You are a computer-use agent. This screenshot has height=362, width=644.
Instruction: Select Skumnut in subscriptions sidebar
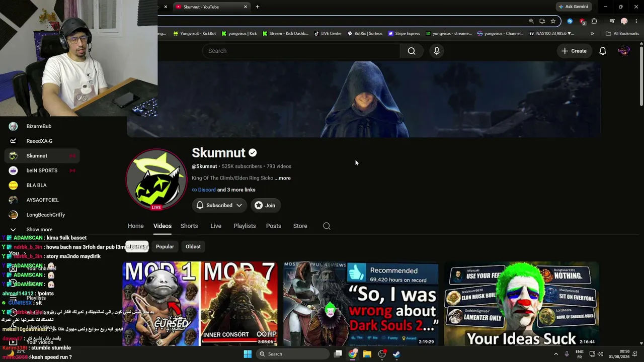42,156
